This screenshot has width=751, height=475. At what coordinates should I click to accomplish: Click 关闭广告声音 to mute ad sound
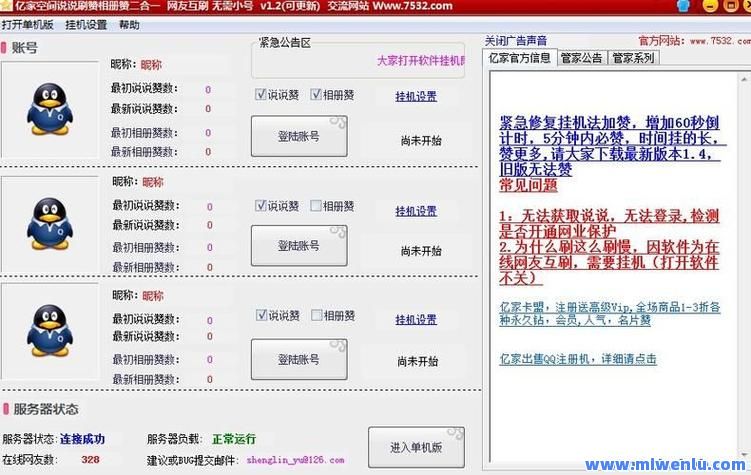click(x=516, y=41)
